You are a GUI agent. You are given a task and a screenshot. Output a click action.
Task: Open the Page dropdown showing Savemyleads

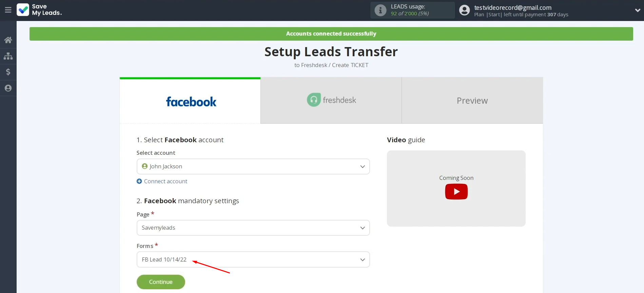click(x=253, y=228)
